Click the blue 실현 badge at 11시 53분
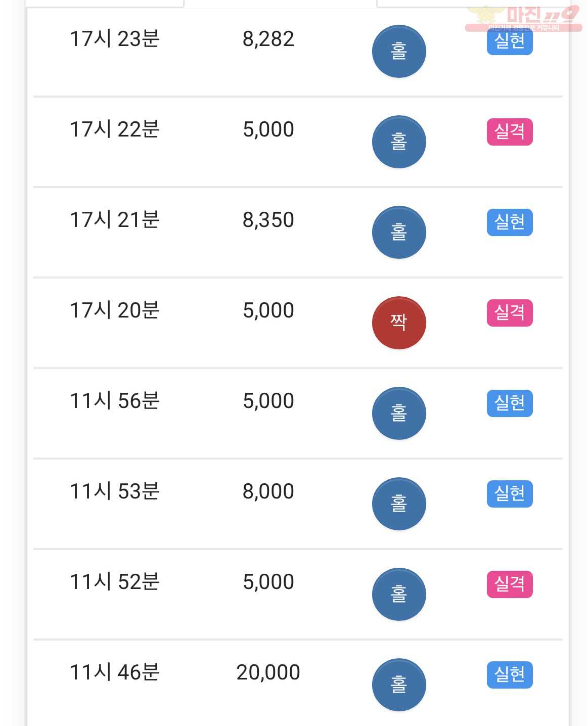The width and height of the screenshot is (588, 726). (x=510, y=494)
